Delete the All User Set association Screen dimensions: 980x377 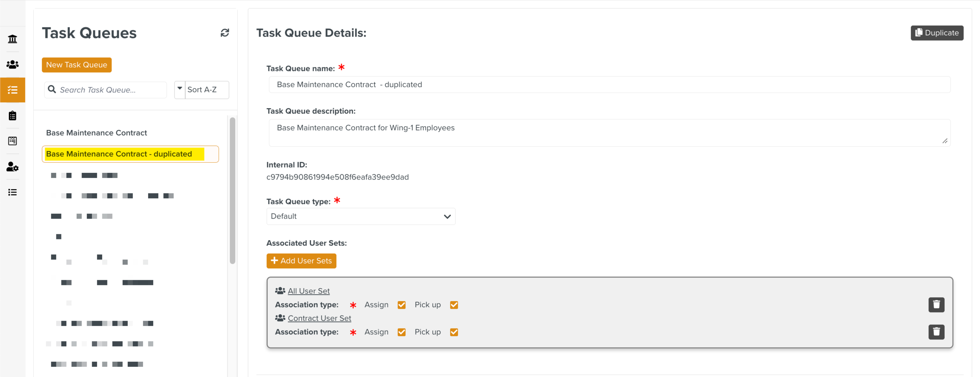936,304
